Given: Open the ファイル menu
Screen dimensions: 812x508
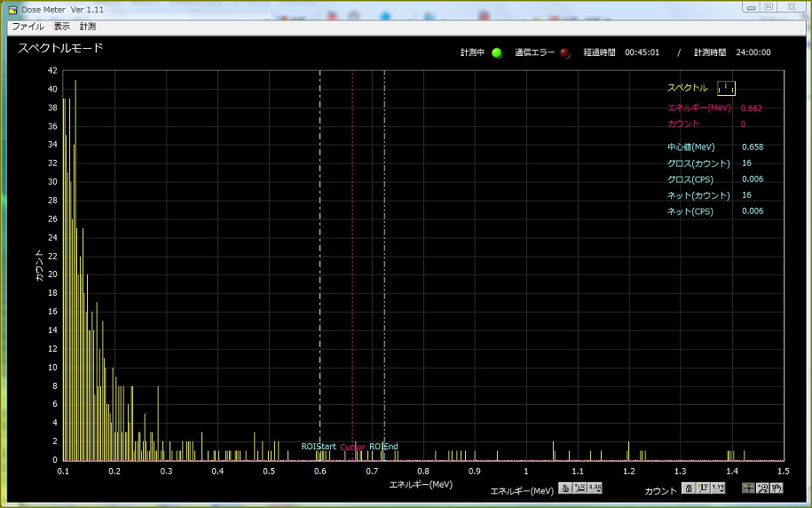Looking at the screenshot, I should (28, 27).
